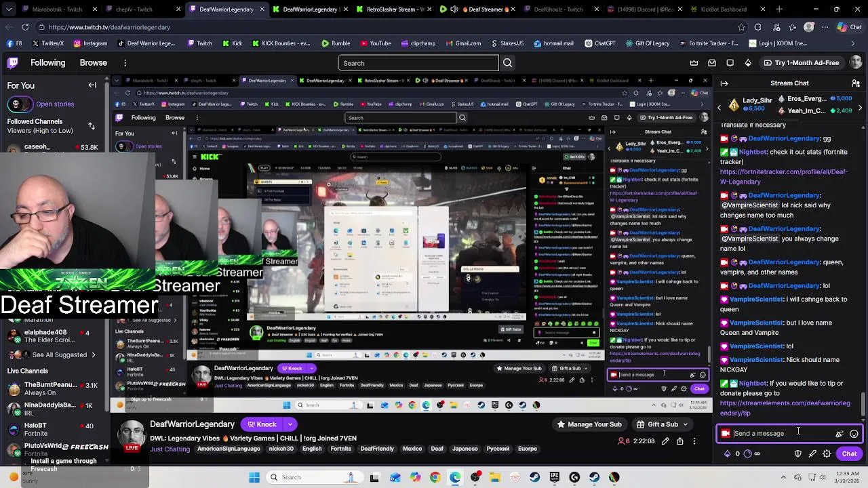Open chat settings gear
The image size is (868, 488).
827,454
